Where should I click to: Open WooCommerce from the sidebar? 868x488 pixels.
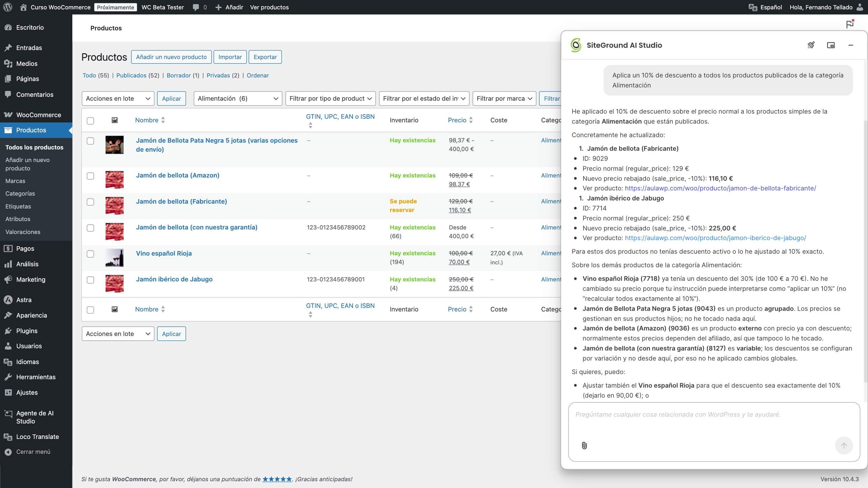pos(37,115)
